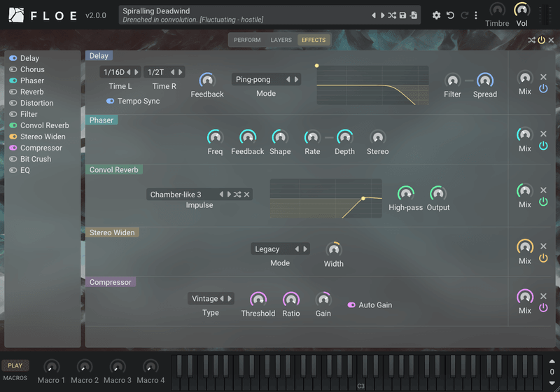The height and width of the screenshot is (392, 560).
Task: Click the master Vol knob
Action: point(521,10)
